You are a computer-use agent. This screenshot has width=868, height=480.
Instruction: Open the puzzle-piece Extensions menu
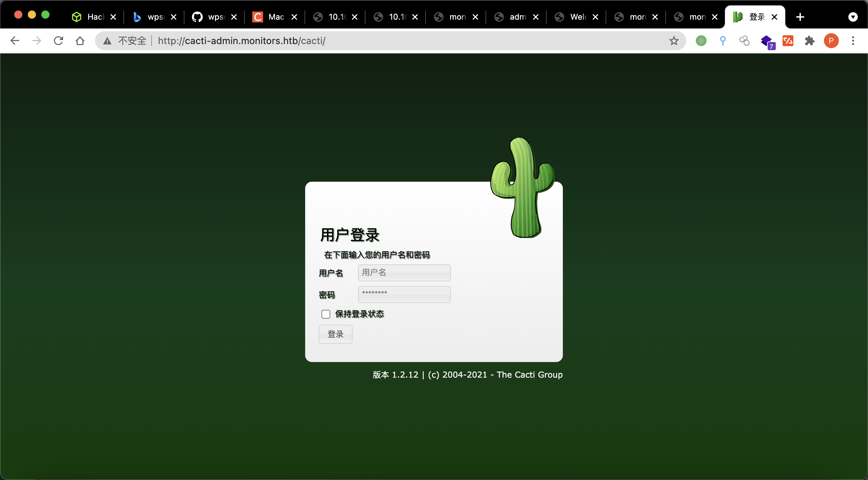[x=810, y=41]
